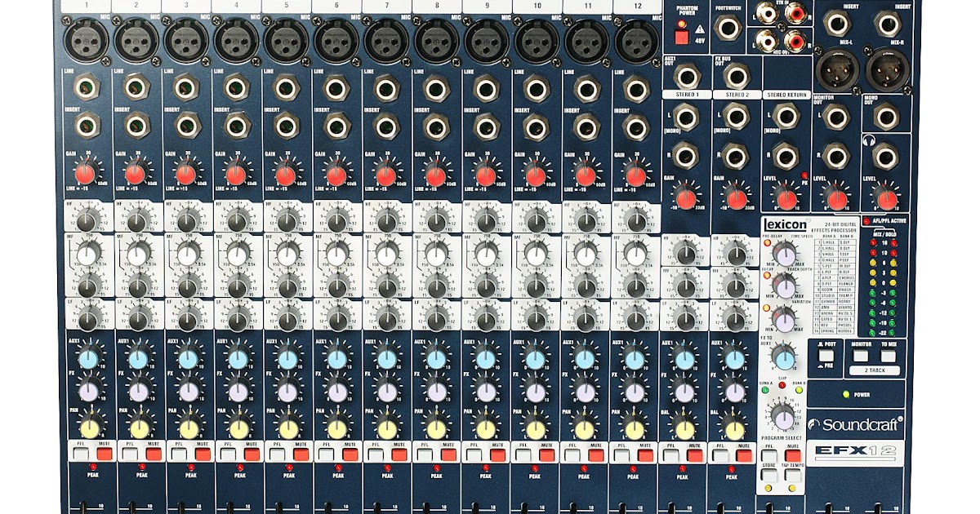Image resolution: width=980 pixels, height=514 pixels.
Task: Adjust the red GAIN knob on channel 1
Action: [x=87, y=174]
